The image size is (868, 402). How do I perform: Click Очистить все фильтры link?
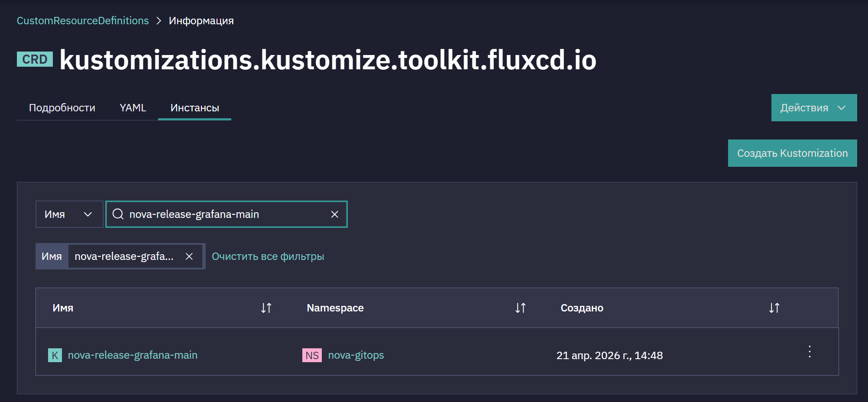coord(268,256)
